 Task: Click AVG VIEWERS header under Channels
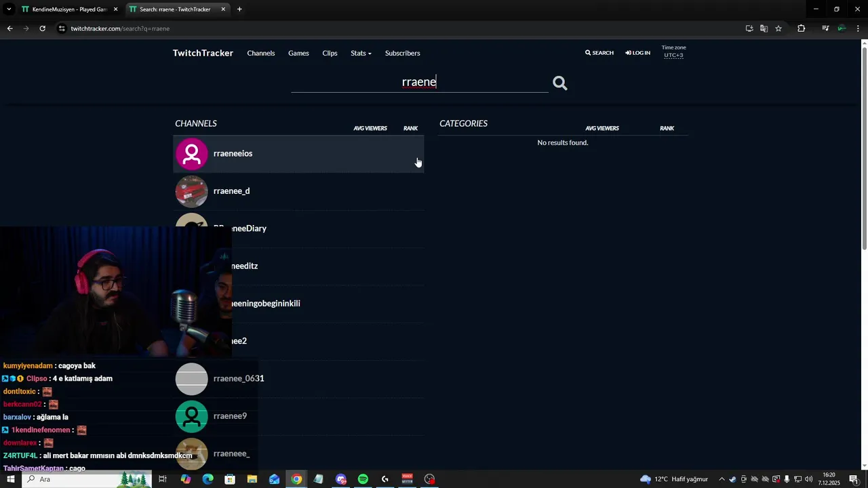(x=370, y=128)
